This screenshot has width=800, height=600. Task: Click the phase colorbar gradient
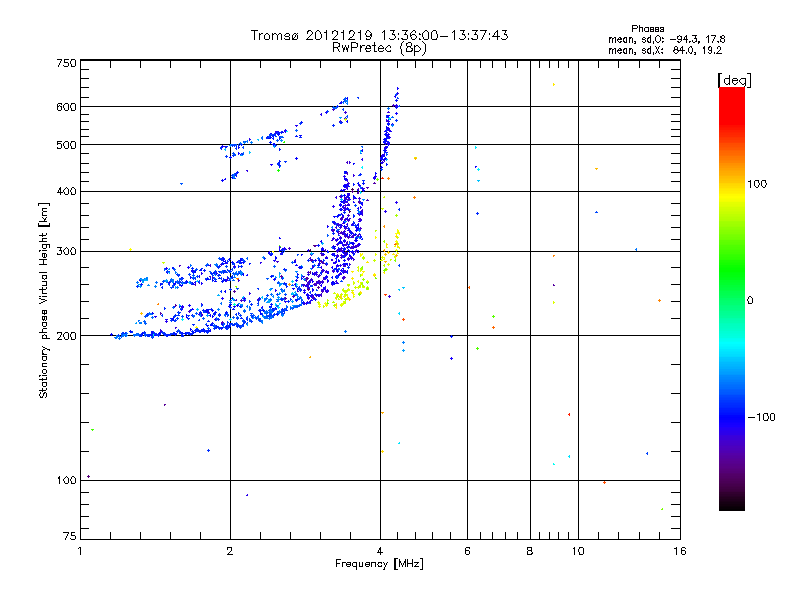pos(732,299)
